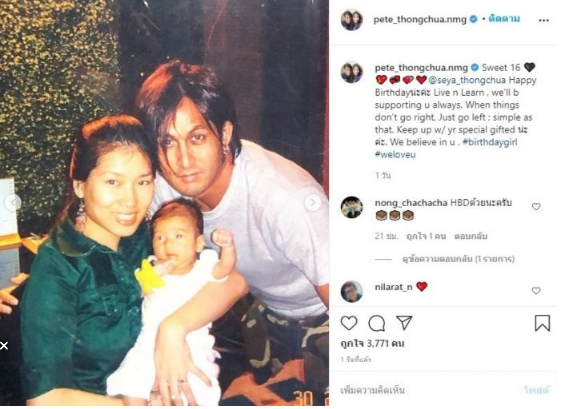The height and width of the screenshot is (409, 566).
Task: Click the โพสต์ post button
Action: (536, 390)
